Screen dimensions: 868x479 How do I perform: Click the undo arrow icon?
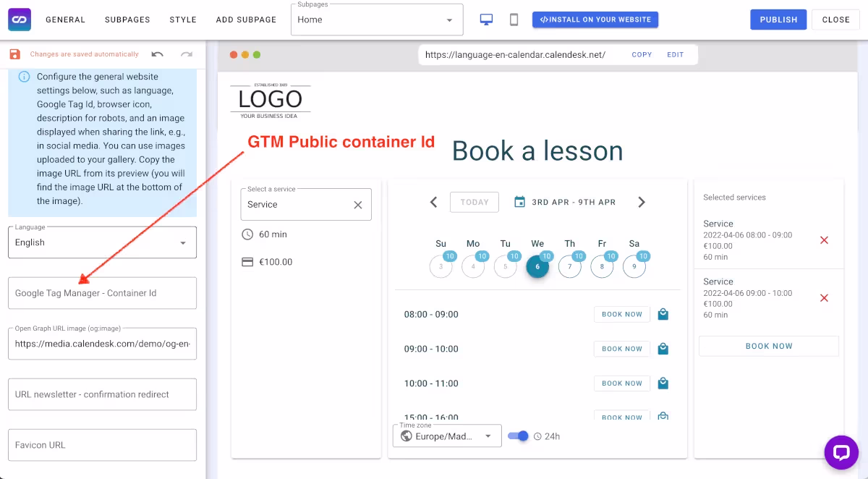pos(158,54)
